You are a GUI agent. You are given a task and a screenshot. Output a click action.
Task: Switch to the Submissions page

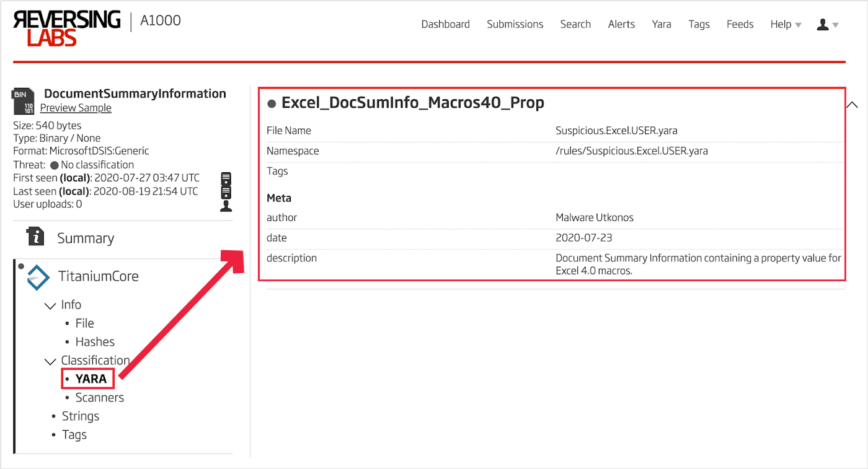click(x=515, y=24)
